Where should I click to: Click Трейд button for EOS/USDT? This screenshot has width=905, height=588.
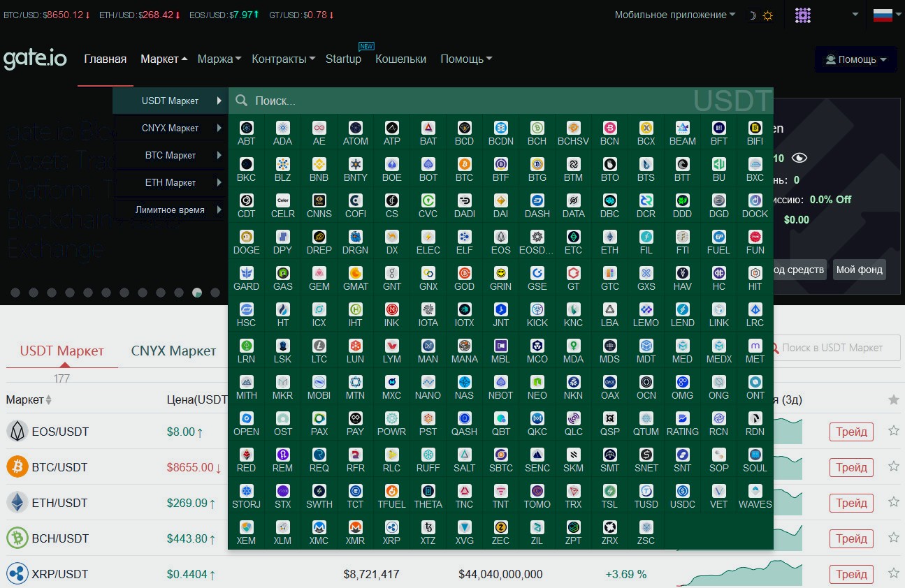point(851,432)
